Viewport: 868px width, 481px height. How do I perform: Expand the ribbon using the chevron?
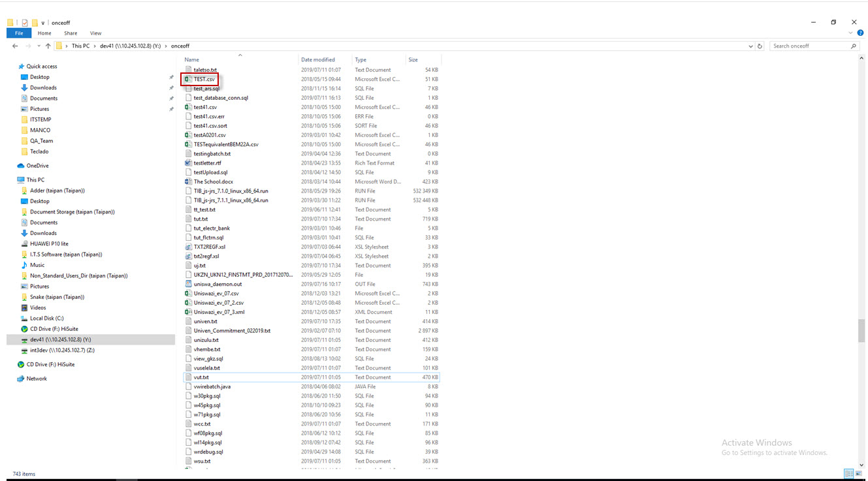852,33
